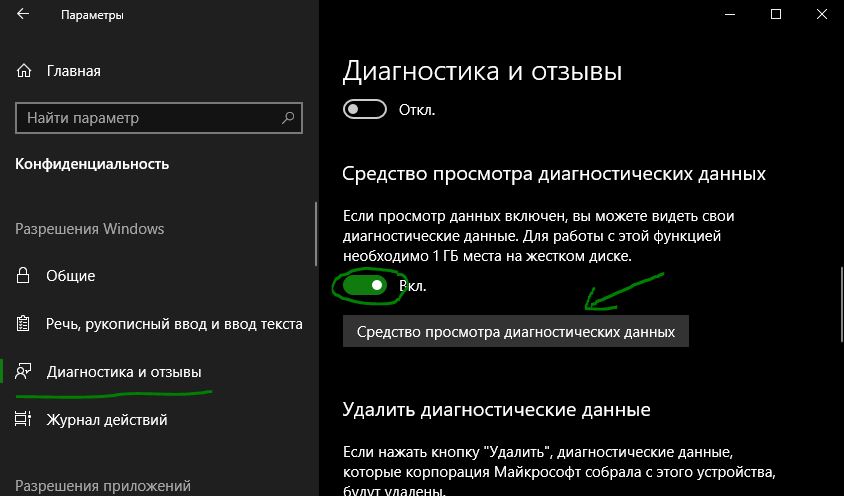Click the Диагностика и отзывы feedback icon
The width and height of the screenshot is (844, 496).
pyautogui.click(x=23, y=372)
